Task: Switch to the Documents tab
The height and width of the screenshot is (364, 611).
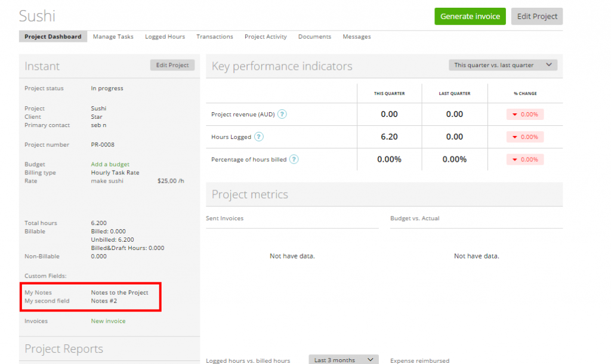Action: pos(314,36)
